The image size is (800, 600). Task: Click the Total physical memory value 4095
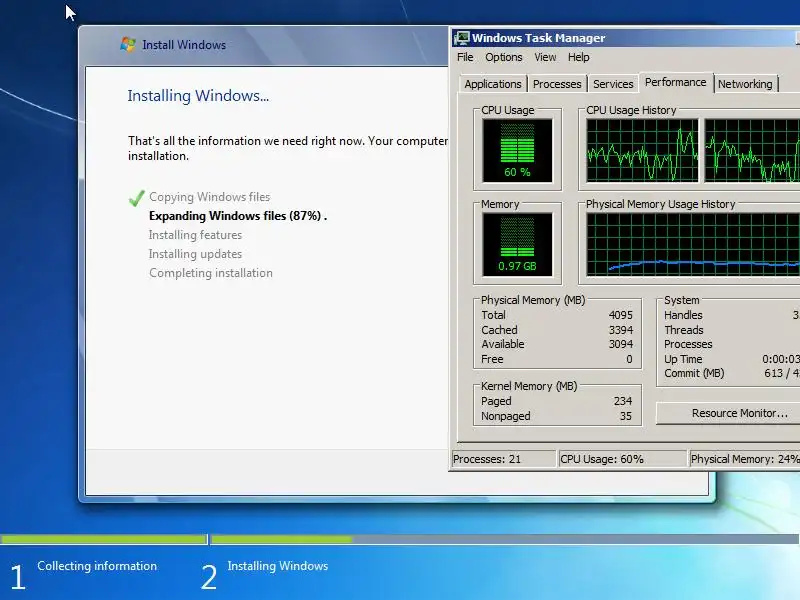click(620, 315)
